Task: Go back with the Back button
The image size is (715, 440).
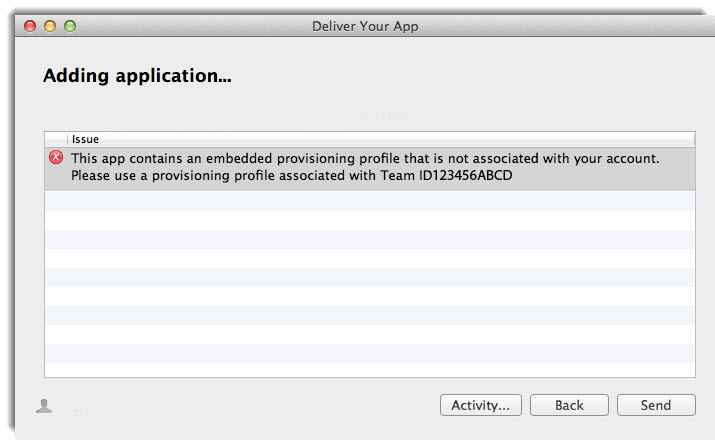Action: 569,405
